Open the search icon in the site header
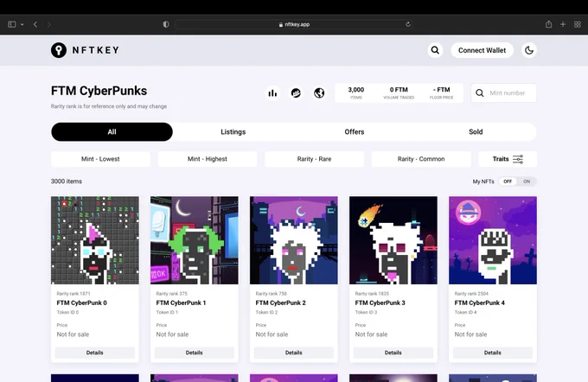 [x=435, y=50]
